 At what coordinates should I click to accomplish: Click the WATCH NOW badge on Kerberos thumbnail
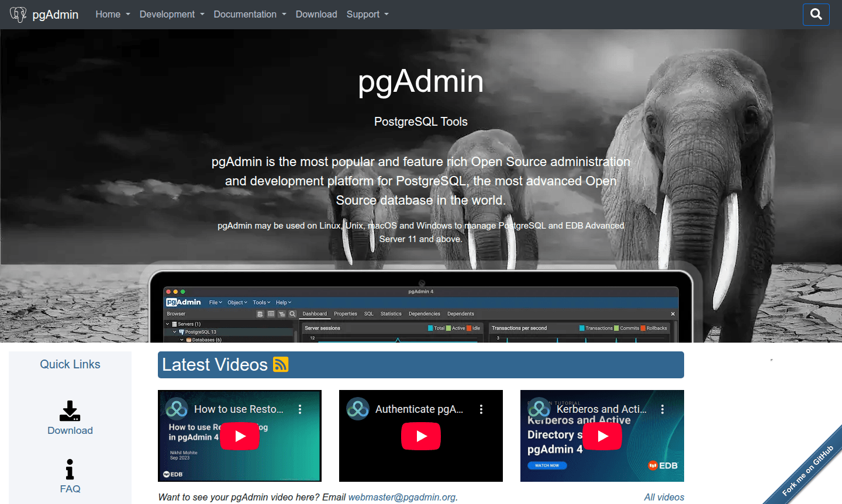point(547,465)
